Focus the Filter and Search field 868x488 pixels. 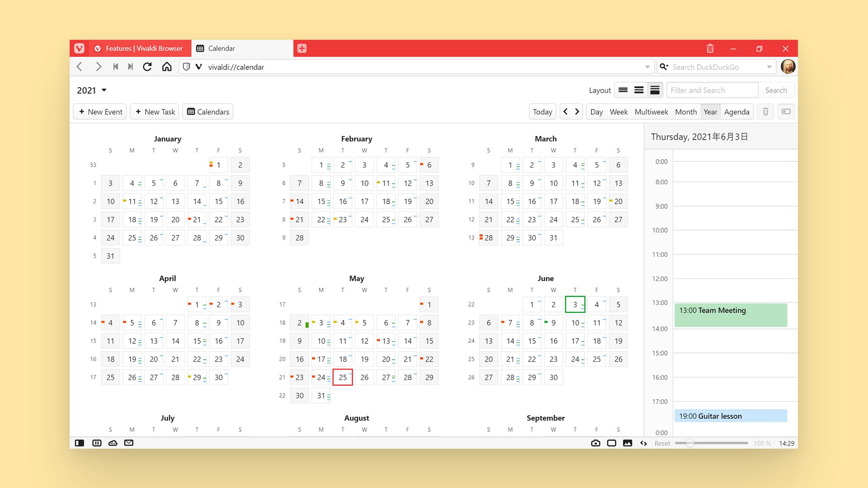click(x=712, y=90)
